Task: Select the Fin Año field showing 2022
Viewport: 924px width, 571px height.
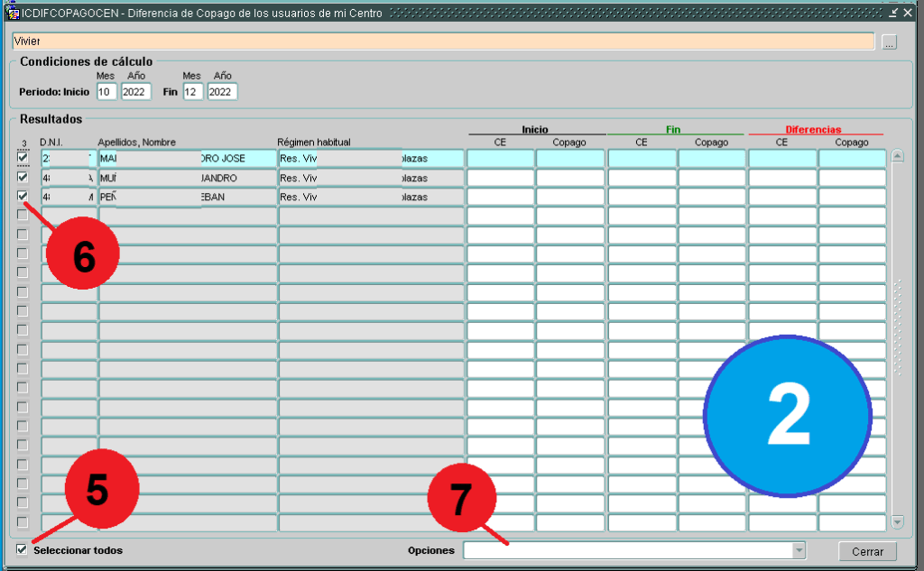Action: (x=222, y=92)
